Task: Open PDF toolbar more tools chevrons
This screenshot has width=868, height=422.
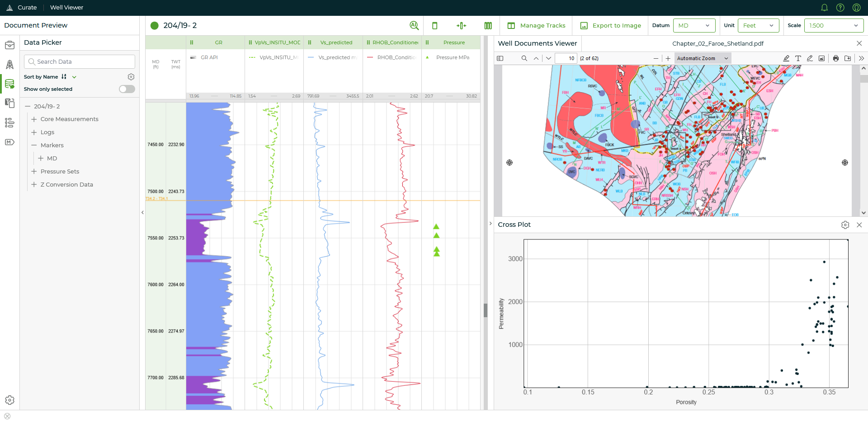Action: [861, 58]
